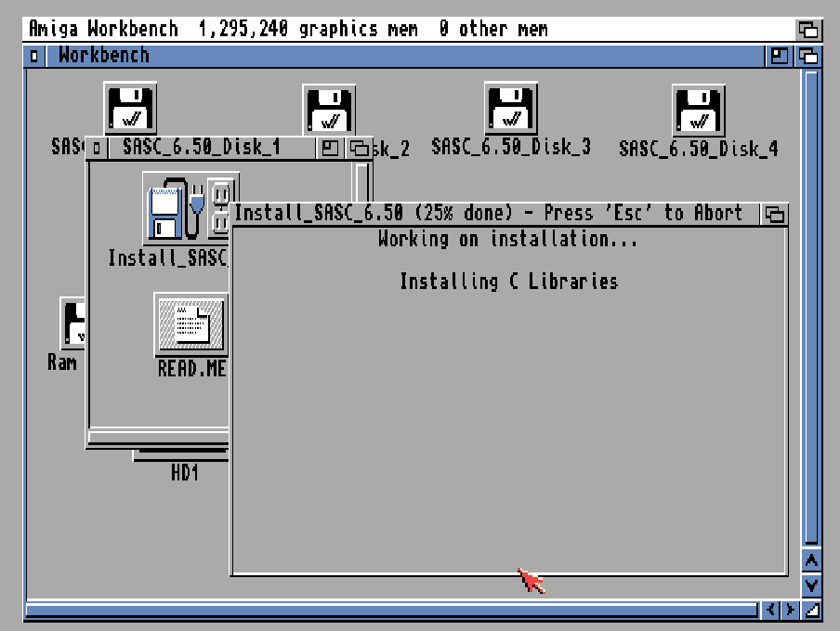
Task: Click the SASC_6.50_Disk_1 window title bar
Action: (x=212, y=149)
